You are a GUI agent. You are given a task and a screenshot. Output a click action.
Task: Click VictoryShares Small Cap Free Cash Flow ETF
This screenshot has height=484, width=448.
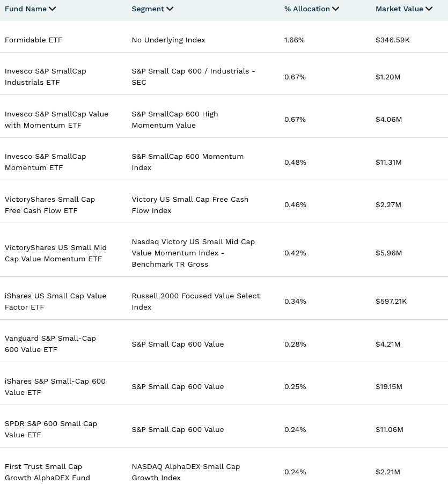point(49,205)
